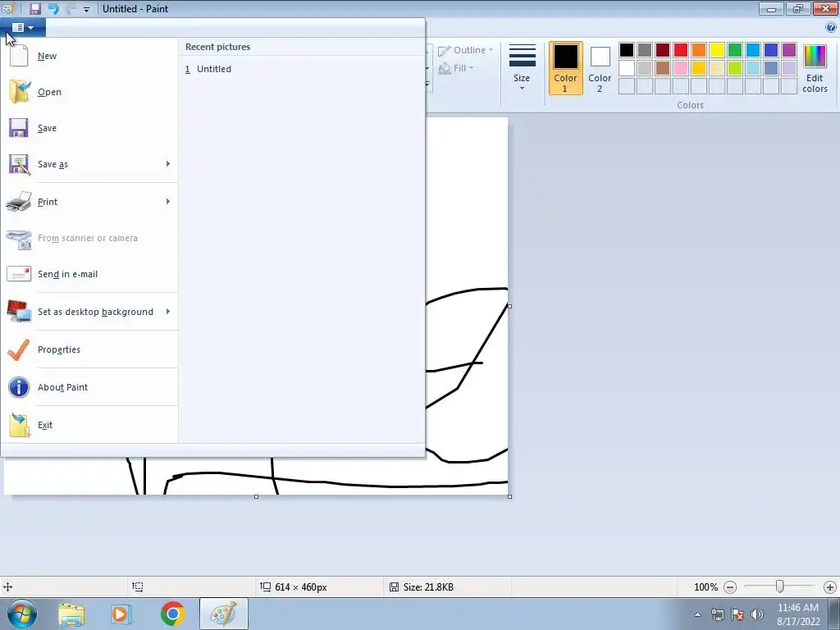The width and height of the screenshot is (840, 630).
Task: Open the shape Fill dropdown
Action: [456, 68]
